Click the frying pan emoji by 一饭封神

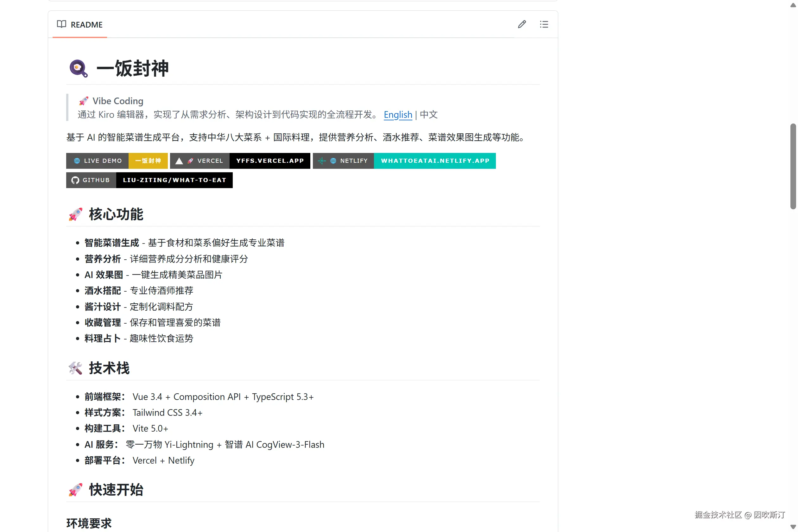(x=79, y=68)
